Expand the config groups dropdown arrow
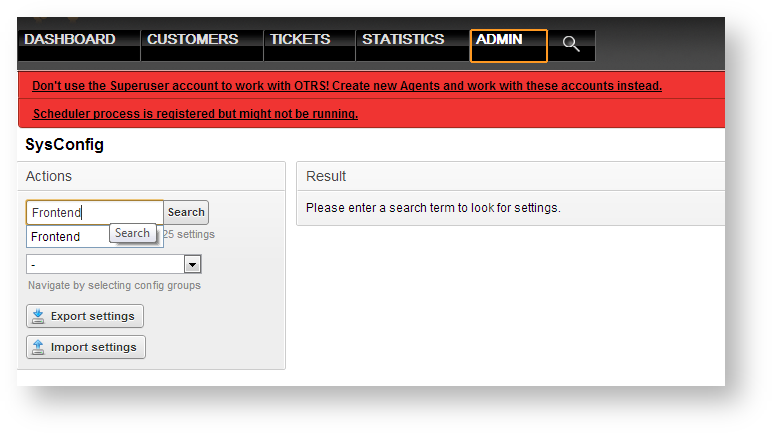 tap(192, 264)
